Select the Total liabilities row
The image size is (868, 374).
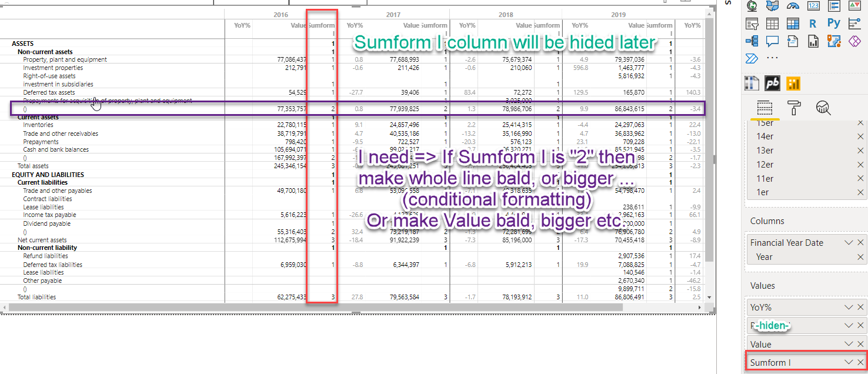[36, 297]
